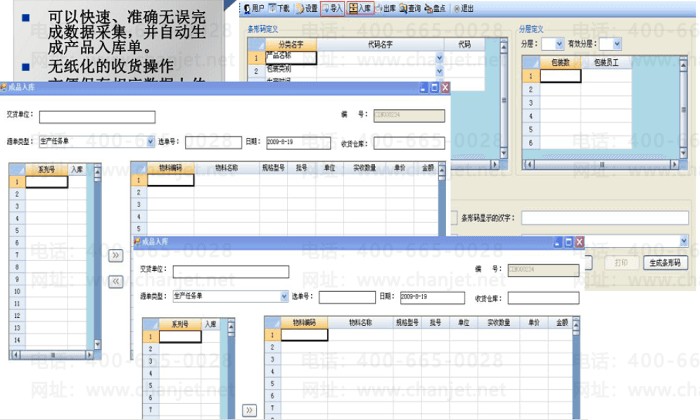Viewport: 700px width, 420px height.
Task: Select first 物料编码 cell in lower 成品入库 window
Action: 304,335
